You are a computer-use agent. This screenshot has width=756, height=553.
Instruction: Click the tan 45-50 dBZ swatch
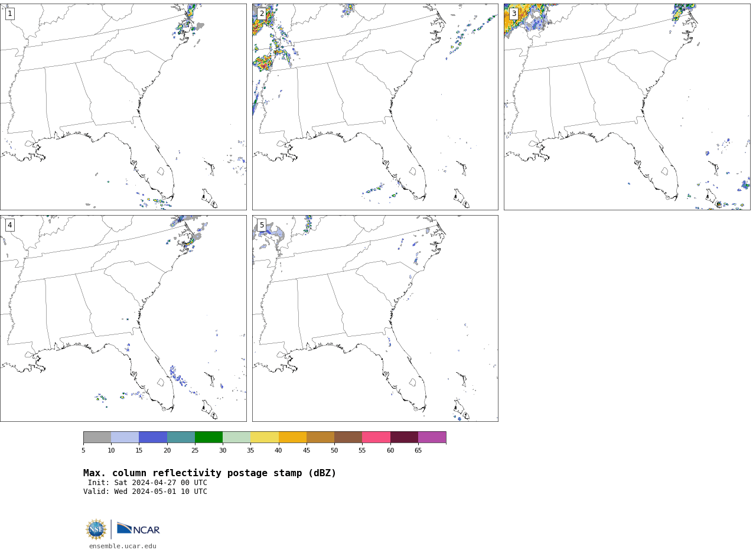coord(320,437)
